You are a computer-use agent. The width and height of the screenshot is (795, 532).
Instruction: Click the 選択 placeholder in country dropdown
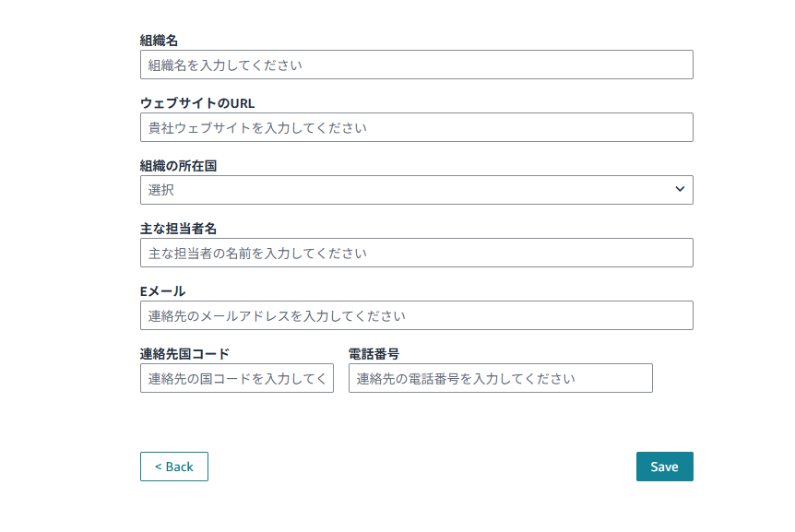[x=161, y=190]
